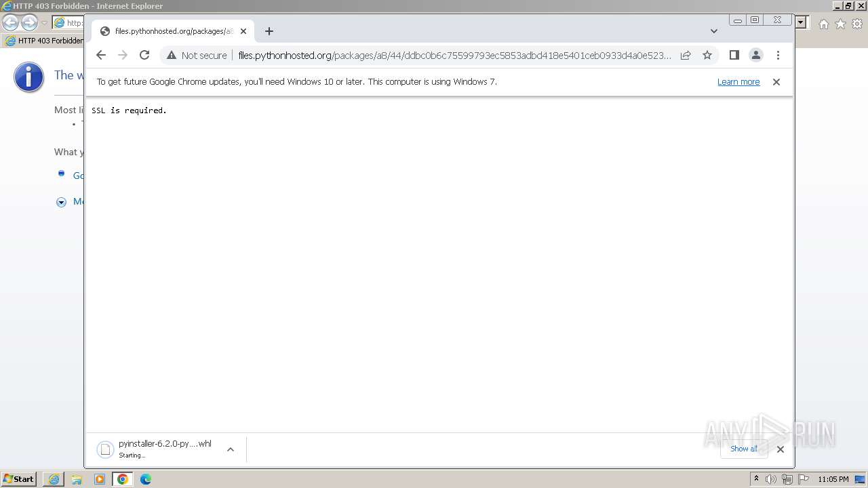This screenshot has width=868, height=488.
Task: Open the Action Center flag icon
Action: [x=804, y=479]
